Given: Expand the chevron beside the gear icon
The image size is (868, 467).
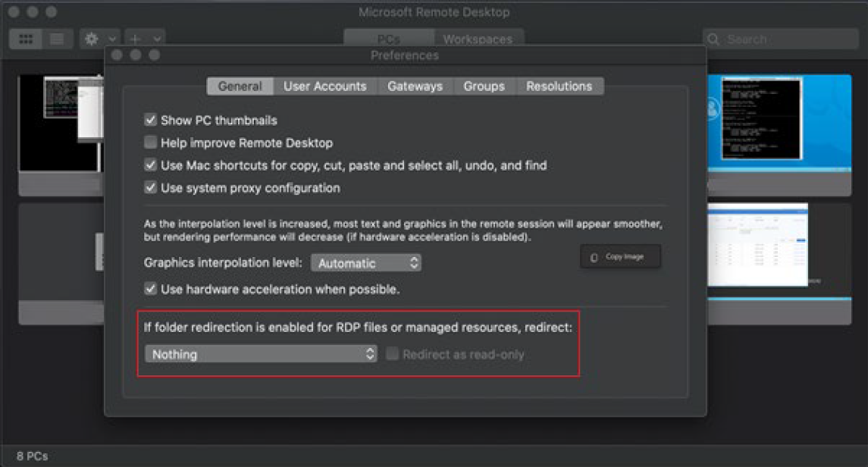Looking at the screenshot, I should tap(112, 39).
